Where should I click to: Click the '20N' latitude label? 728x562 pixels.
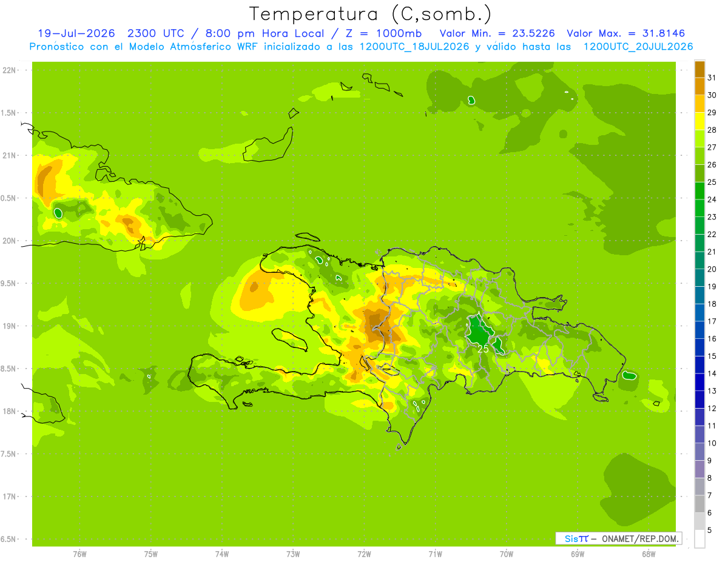click(x=10, y=241)
